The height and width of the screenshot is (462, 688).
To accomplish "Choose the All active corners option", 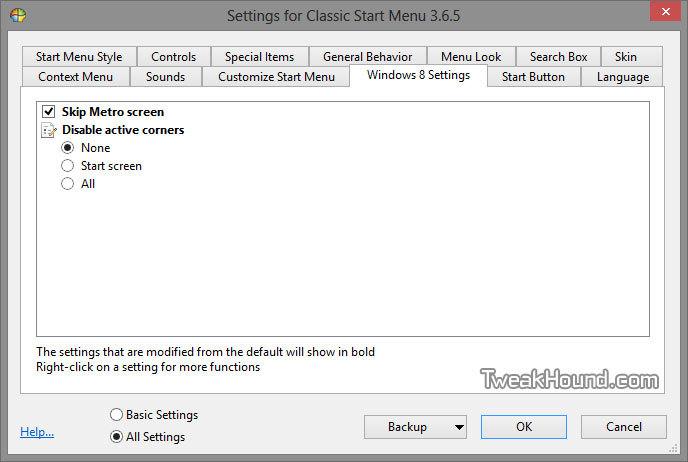I will pos(68,183).
